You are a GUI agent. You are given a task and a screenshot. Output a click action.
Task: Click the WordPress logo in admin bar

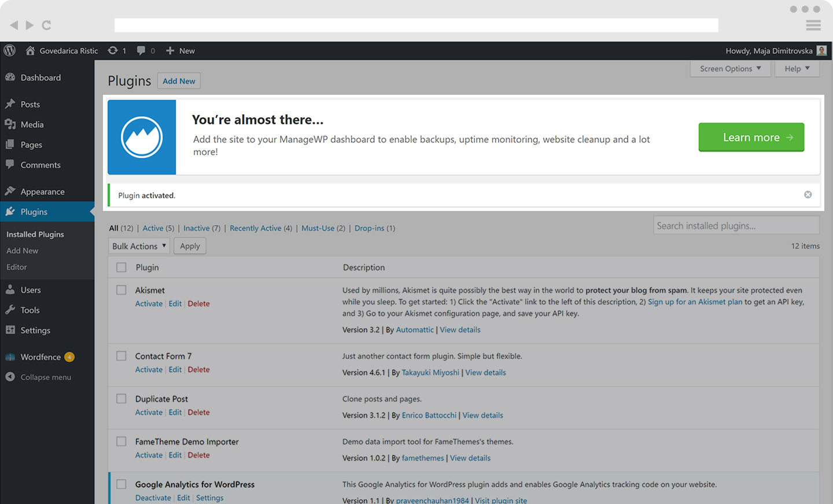[x=9, y=50]
